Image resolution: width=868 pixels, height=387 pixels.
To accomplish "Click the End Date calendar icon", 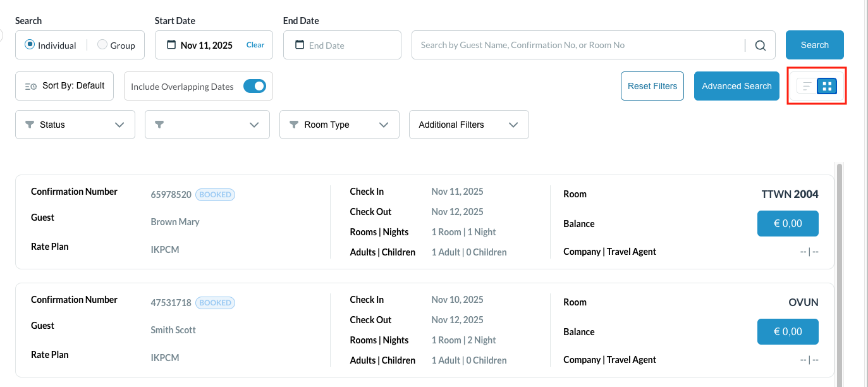I will coord(300,45).
